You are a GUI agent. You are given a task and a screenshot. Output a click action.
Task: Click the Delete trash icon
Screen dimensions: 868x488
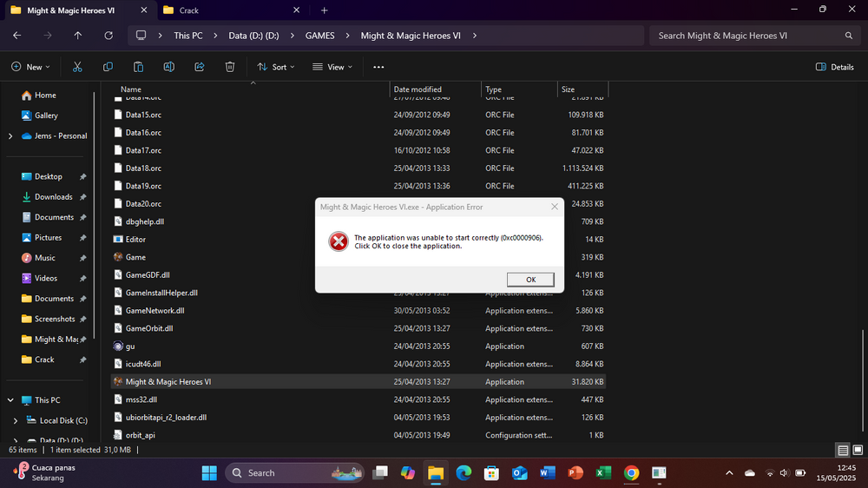230,67
